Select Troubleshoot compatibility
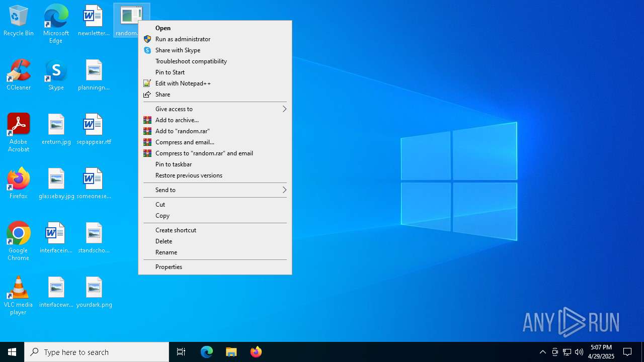The width and height of the screenshot is (644, 362). tap(215, 61)
